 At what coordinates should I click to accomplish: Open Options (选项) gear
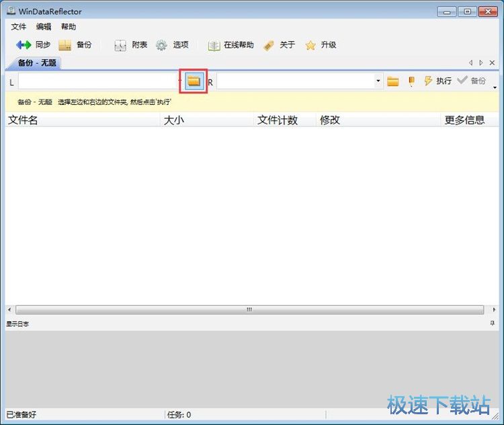pos(172,45)
